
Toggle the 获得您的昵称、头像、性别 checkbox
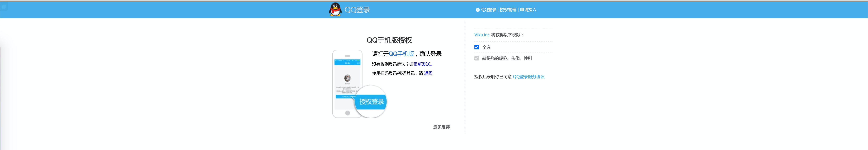coord(477,58)
